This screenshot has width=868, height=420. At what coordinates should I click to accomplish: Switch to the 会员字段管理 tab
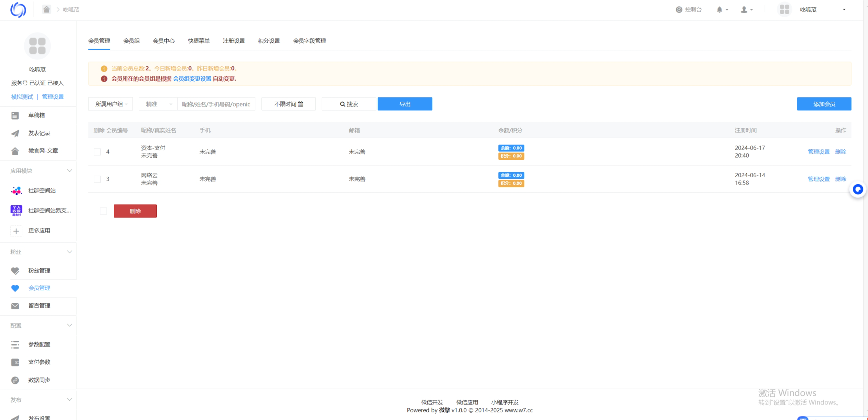tap(309, 41)
